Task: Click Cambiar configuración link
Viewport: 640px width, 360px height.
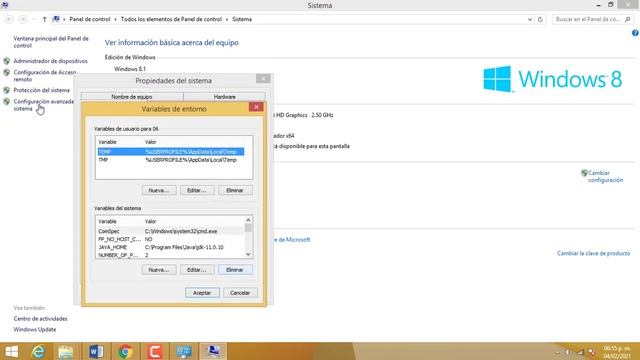Action: coord(605,176)
